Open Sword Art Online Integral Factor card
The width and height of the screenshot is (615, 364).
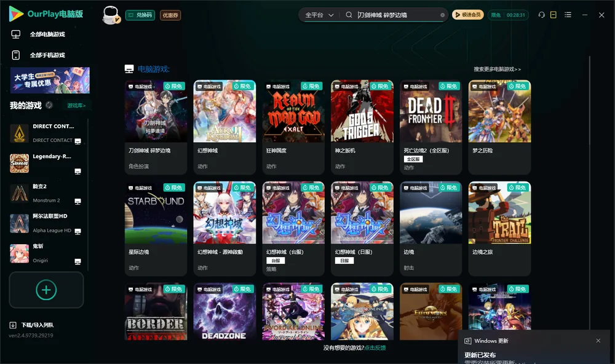point(293,312)
